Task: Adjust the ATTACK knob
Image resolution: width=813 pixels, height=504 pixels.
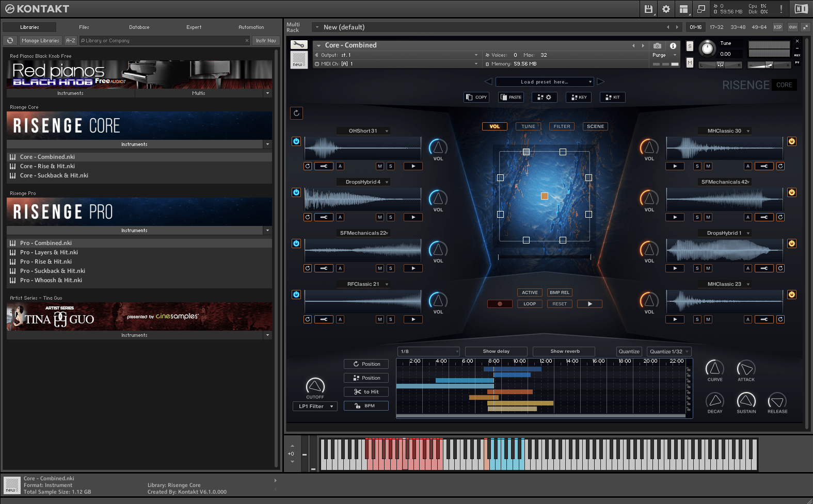Action: pos(746,368)
